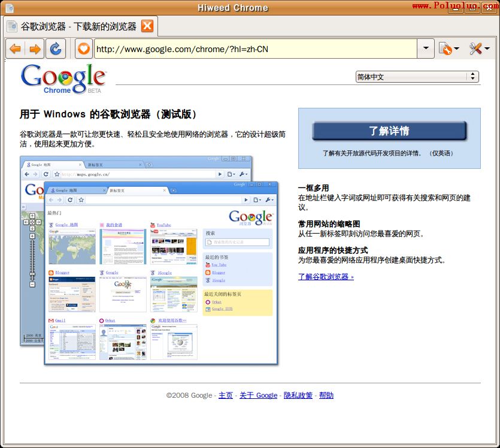Open the 关于 Google footer link
Image resolution: width=500 pixels, height=448 pixels.
[x=258, y=395]
